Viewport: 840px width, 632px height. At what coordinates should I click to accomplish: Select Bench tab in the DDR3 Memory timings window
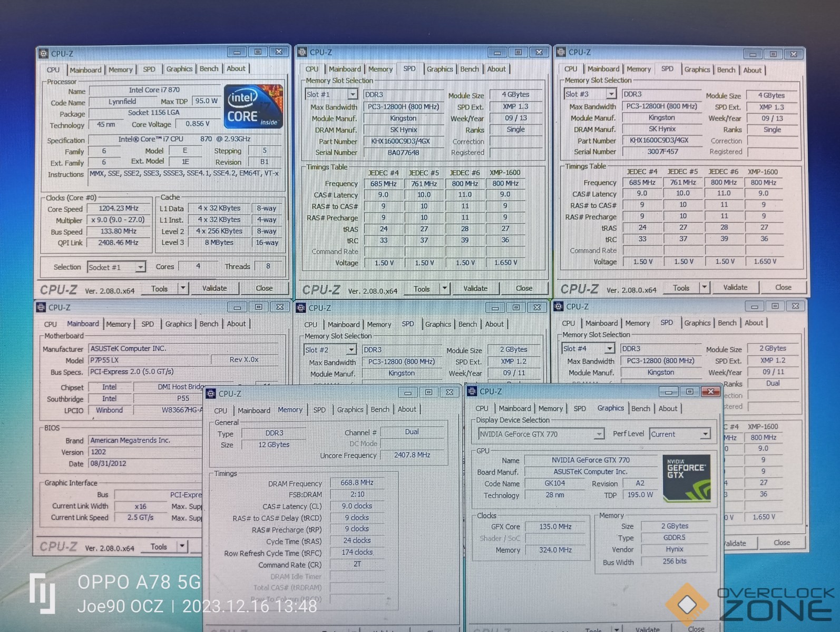[380, 409]
